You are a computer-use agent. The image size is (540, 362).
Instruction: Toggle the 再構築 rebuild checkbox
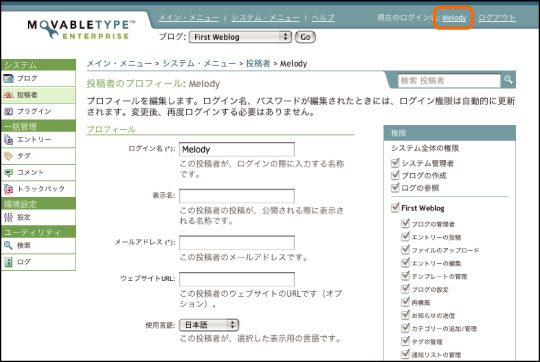point(405,302)
